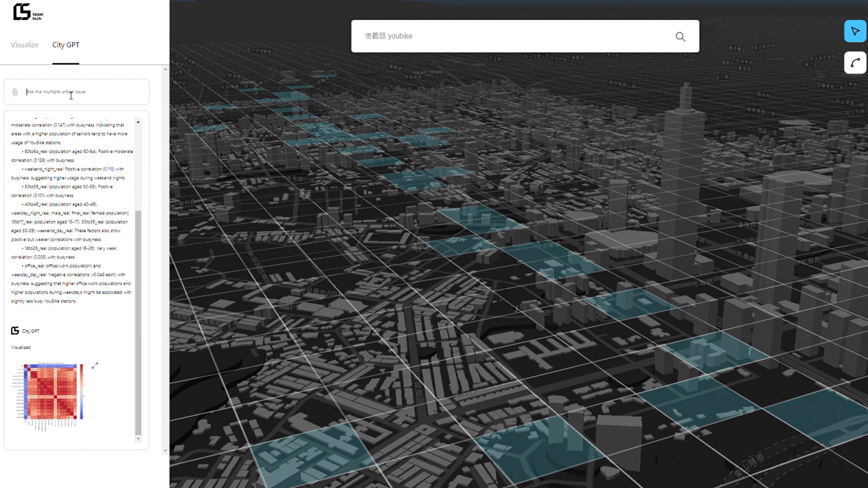Click the paperclip attachment icon
This screenshot has width=868, height=488.
[x=15, y=92]
